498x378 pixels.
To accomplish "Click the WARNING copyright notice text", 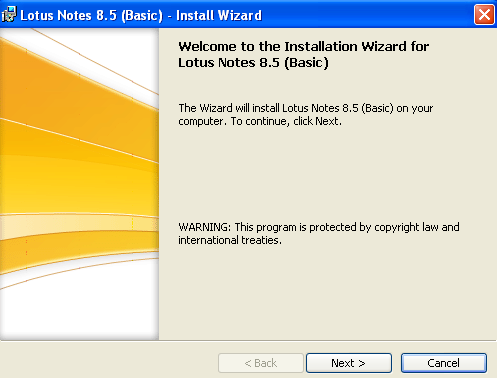I will click(319, 233).
